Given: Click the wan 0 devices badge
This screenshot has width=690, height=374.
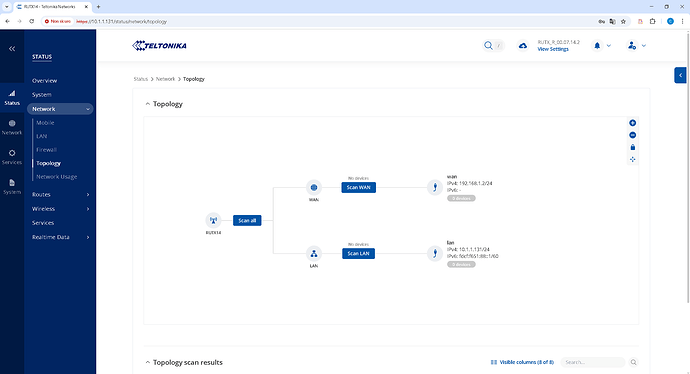Looking at the screenshot, I should (x=461, y=198).
